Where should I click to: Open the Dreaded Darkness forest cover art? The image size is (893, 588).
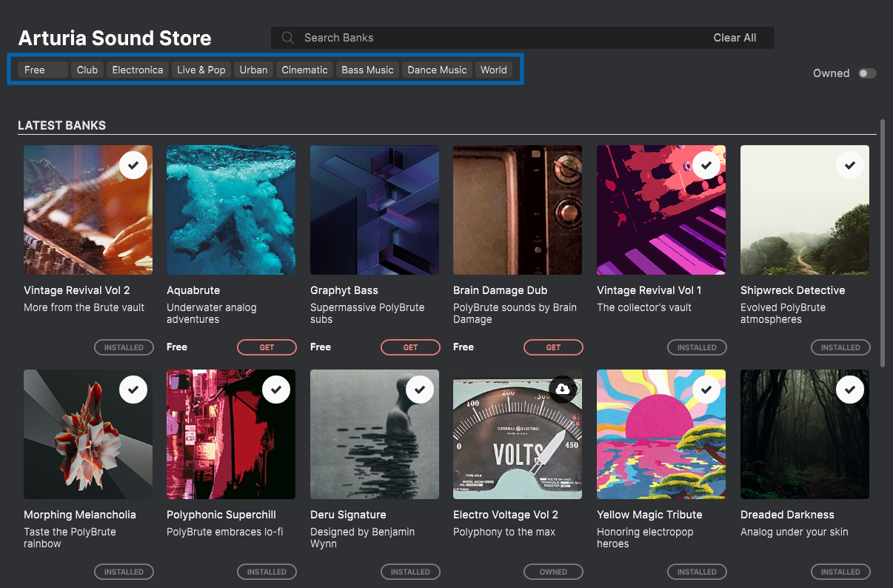click(805, 434)
